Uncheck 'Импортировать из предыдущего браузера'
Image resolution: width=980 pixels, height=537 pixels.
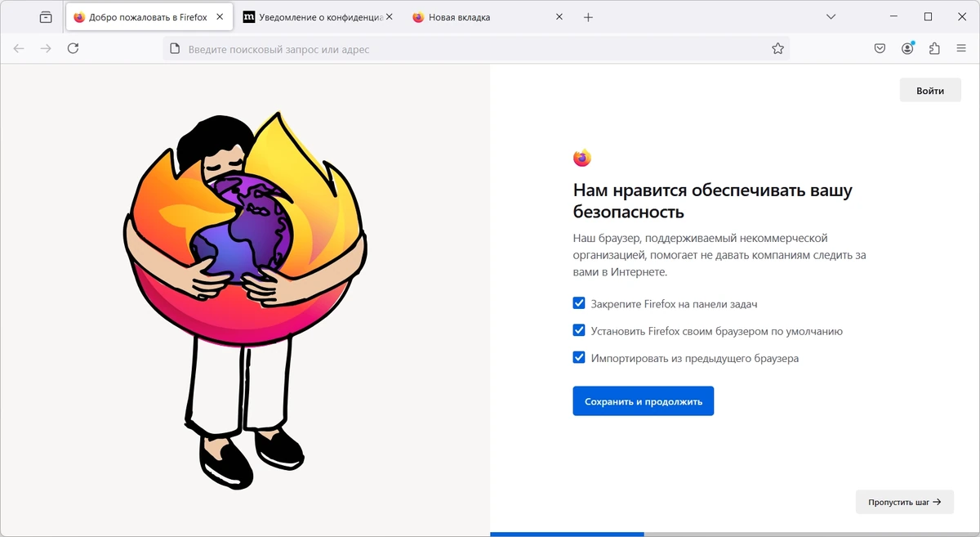point(579,358)
